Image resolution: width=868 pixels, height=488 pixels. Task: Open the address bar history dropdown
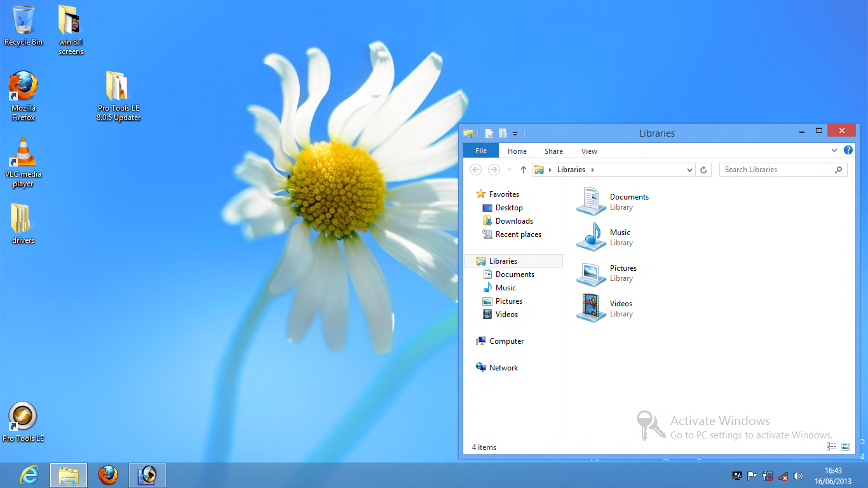coord(690,170)
